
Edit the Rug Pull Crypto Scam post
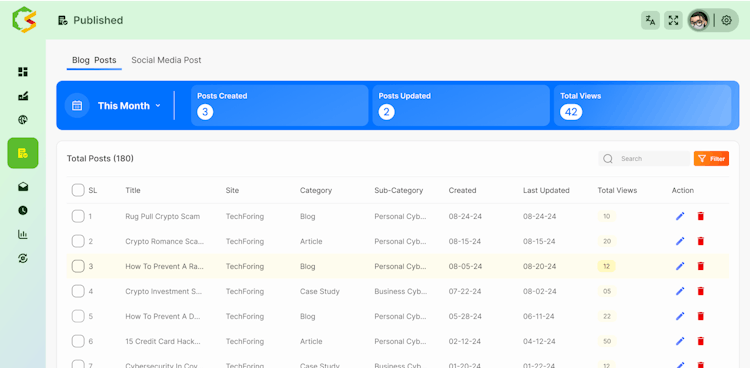click(680, 216)
